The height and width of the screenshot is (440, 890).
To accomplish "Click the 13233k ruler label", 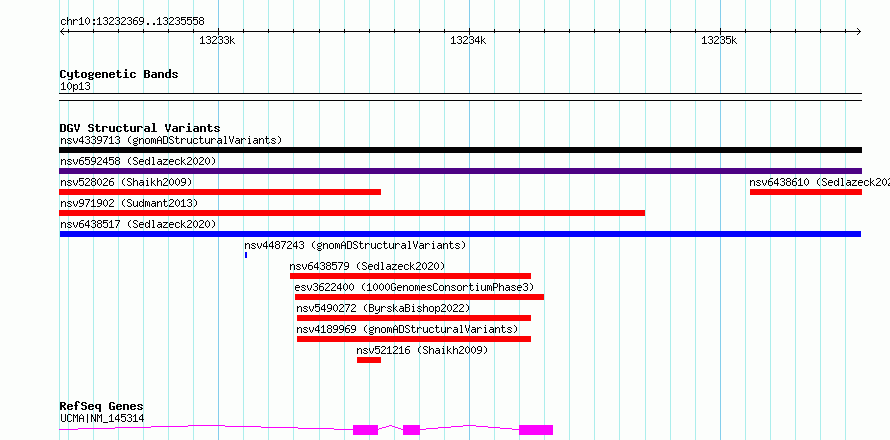I will pyautogui.click(x=217, y=40).
